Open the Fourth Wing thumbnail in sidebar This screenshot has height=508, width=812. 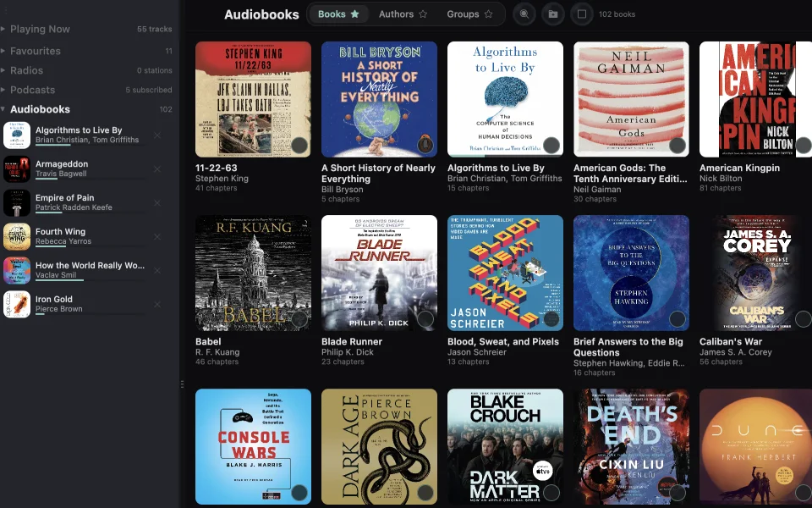pos(17,237)
